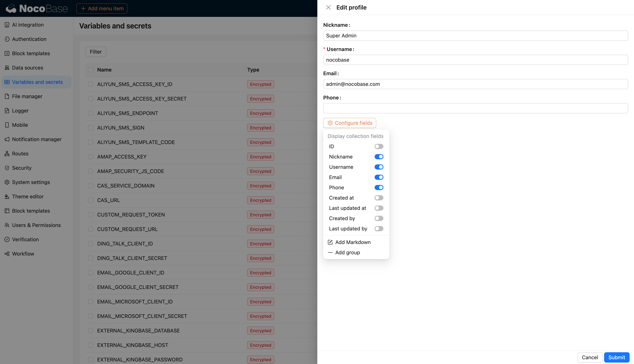634x364 pixels.
Task: Click the Security shield icon
Action: pos(7,168)
